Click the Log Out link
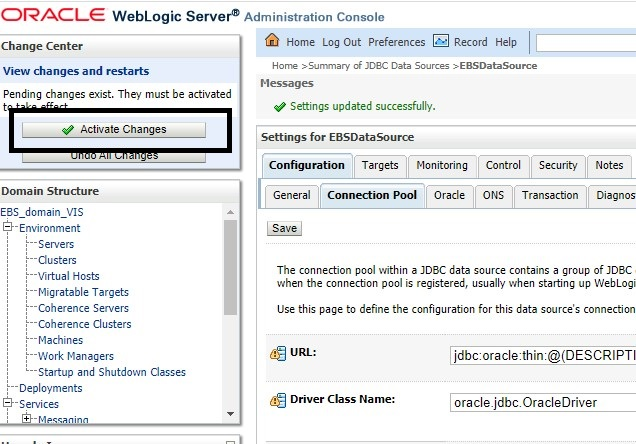636x444 pixels. pyautogui.click(x=341, y=42)
